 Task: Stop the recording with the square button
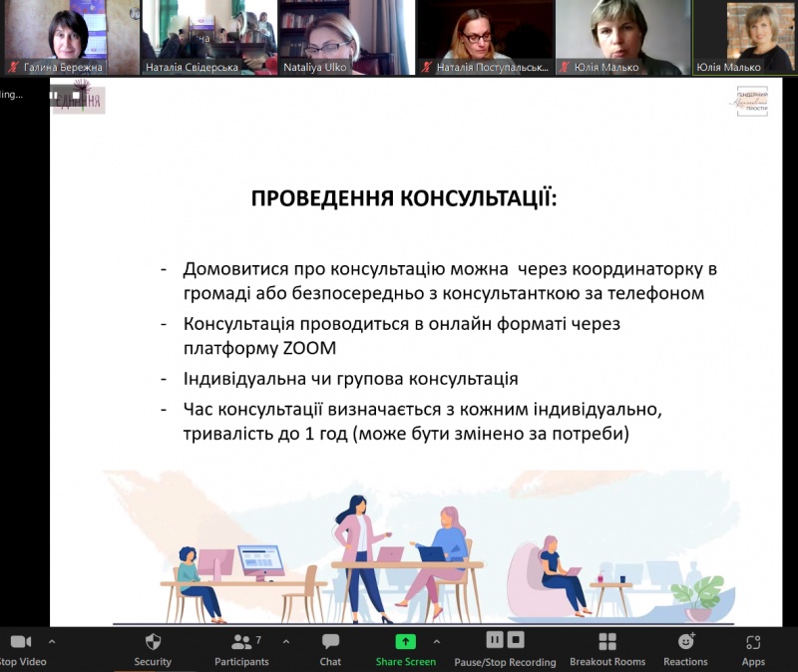pyautogui.click(x=516, y=639)
